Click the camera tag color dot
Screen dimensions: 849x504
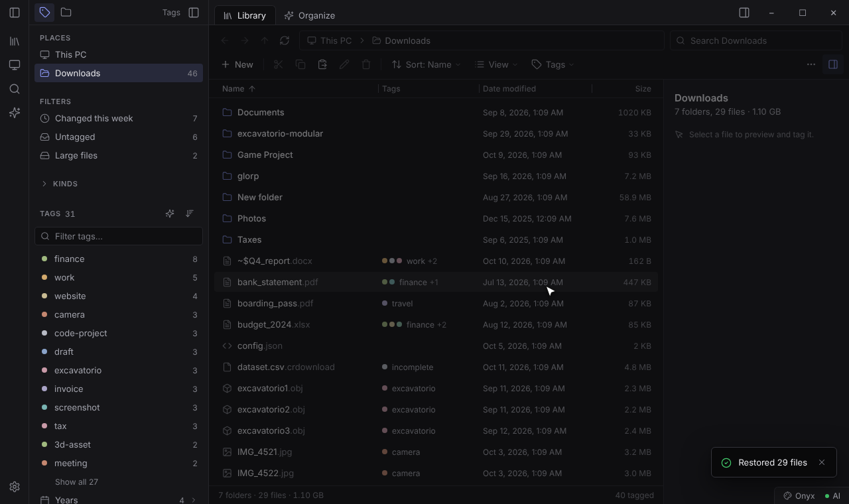pyautogui.click(x=44, y=314)
